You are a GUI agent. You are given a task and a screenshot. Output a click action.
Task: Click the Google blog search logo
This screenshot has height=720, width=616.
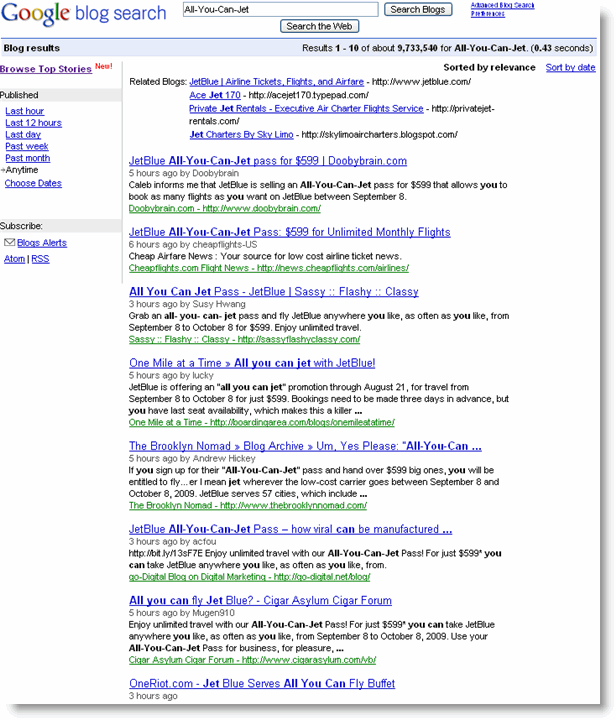pyautogui.click(x=83, y=14)
